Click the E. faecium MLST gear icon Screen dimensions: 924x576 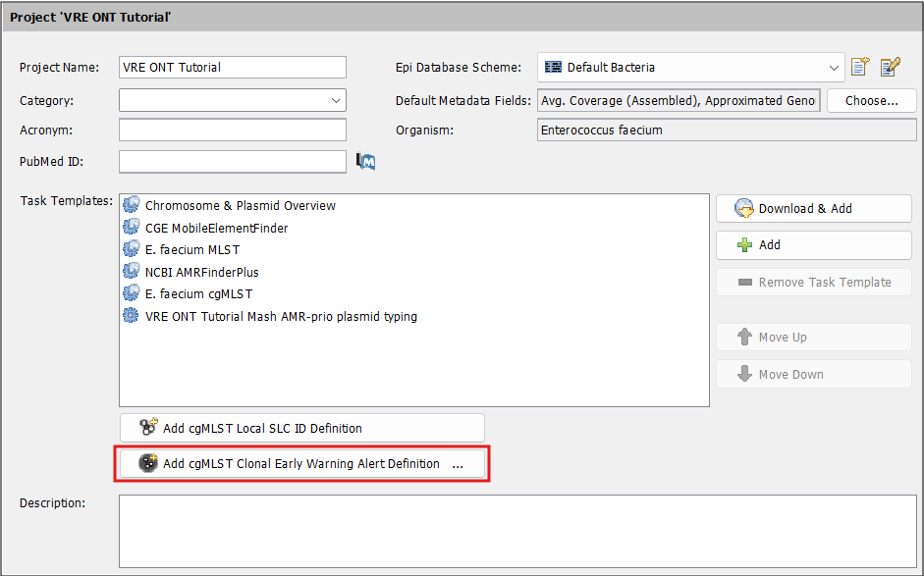click(x=131, y=249)
